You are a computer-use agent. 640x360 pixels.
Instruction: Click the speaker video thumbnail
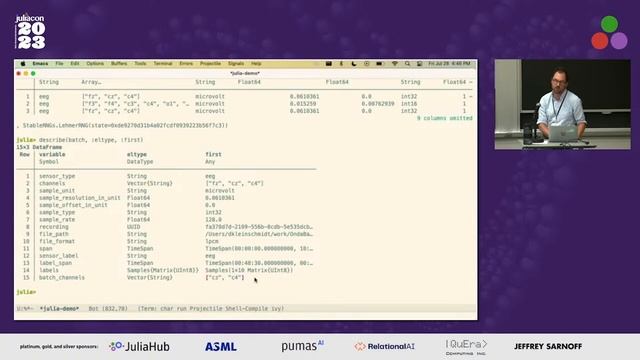point(562,104)
